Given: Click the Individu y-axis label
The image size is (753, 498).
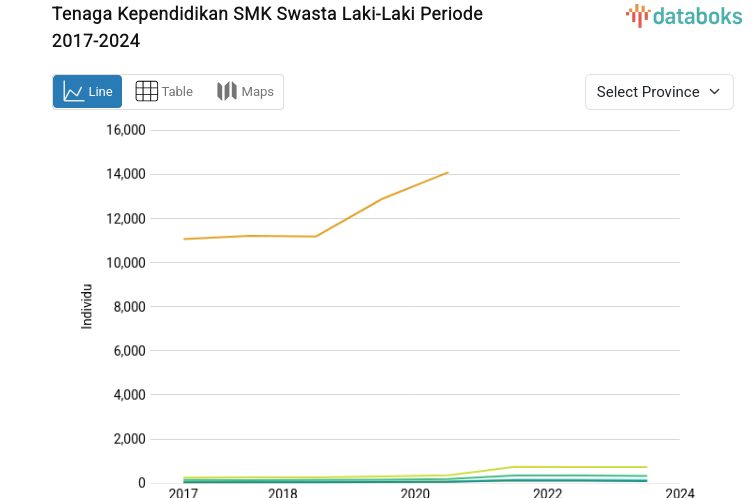Looking at the screenshot, I should (87, 307).
